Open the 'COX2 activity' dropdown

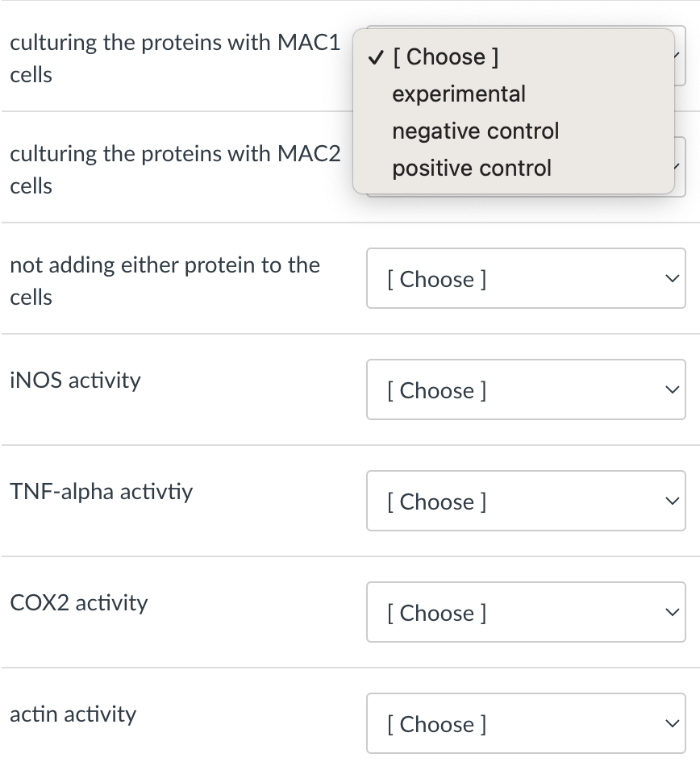[x=526, y=612]
